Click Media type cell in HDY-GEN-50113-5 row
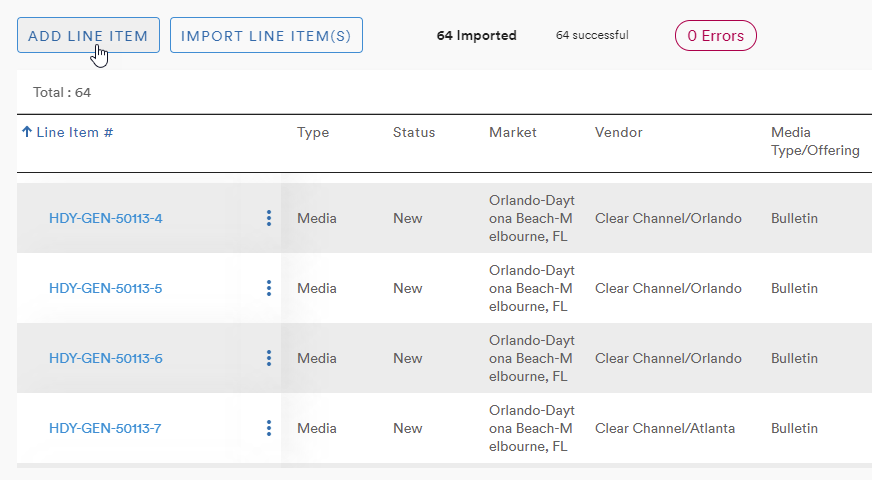Image resolution: width=872 pixels, height=480 pixels. pos(316,288)
